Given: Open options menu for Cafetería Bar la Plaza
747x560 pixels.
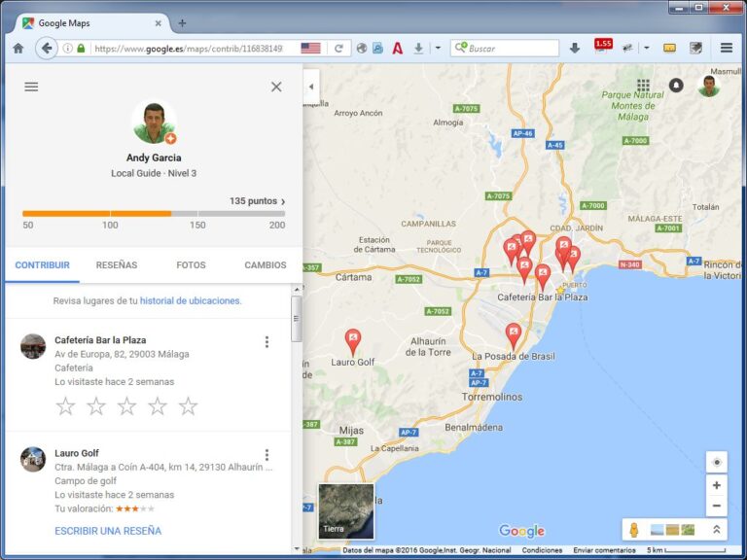Looking at the screenshot, I should coord(267,341).
